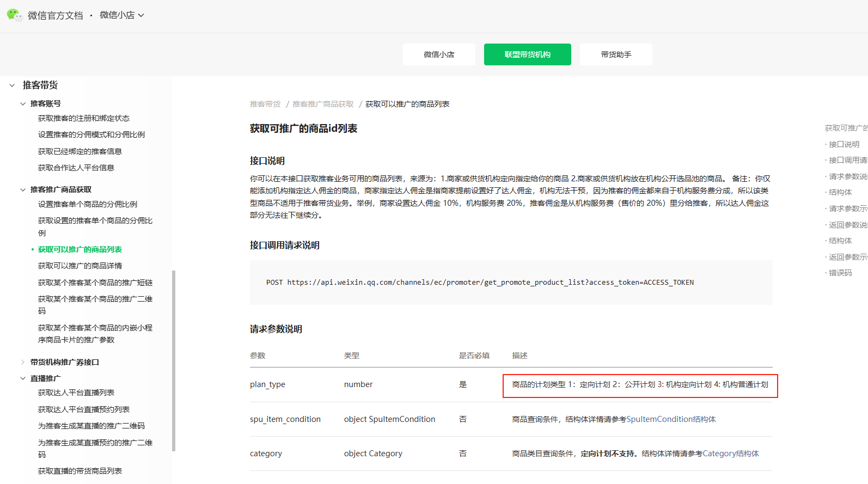
Task: Open 获取某个推客某个商品的推广二维码 page
Action: 95,305
